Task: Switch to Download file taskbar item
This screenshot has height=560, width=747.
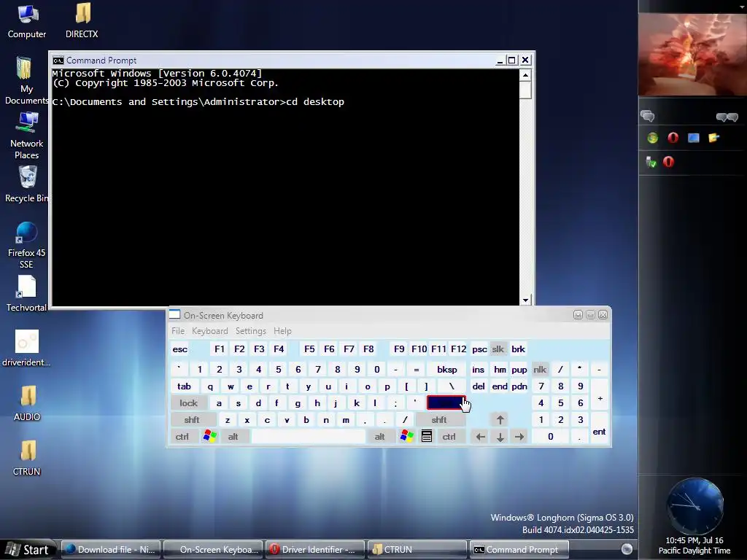Action: click(111, 550)
